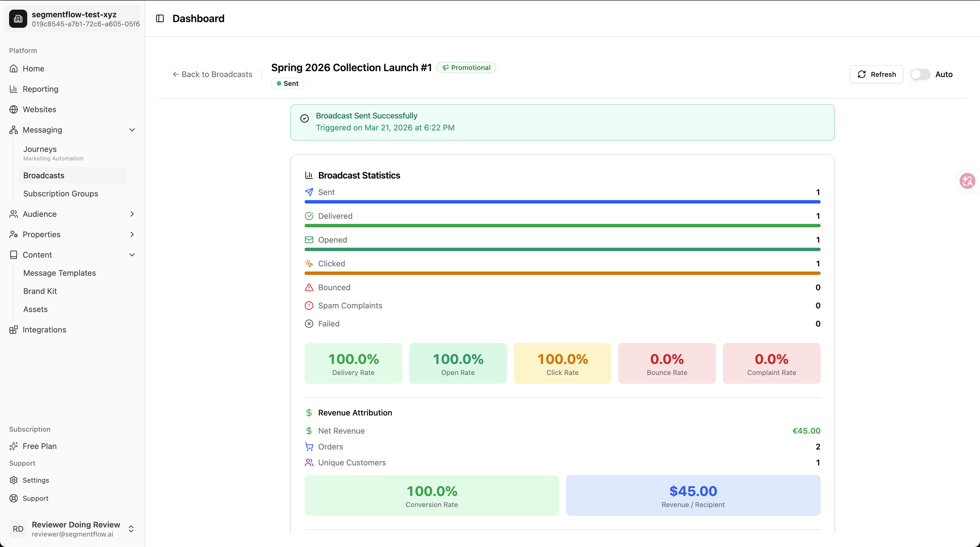Click the organization building logo icon

(18, 19)
